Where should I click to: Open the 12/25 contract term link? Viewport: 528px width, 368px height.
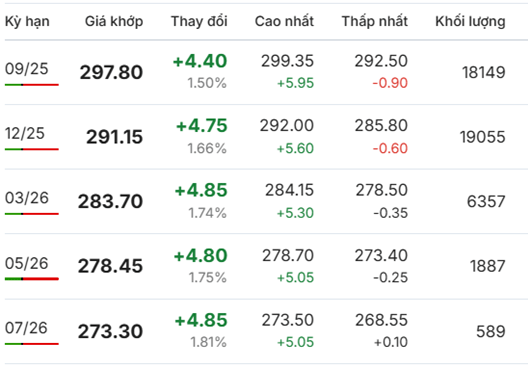[25, 133]
